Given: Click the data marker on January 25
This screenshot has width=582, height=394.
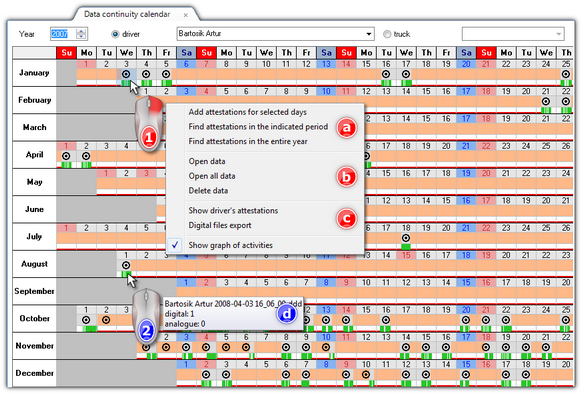Looking at the screenshot, I should [x=566, y=74].
